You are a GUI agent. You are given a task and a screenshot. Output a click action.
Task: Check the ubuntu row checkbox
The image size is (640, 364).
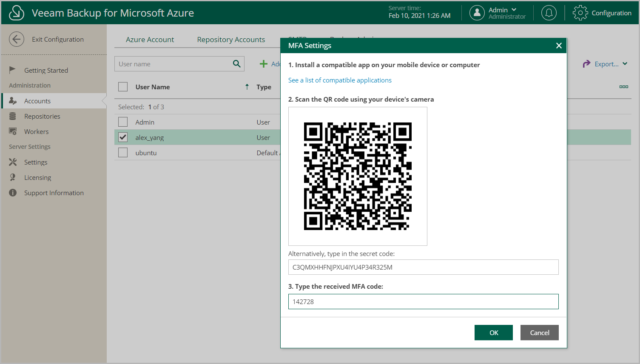tap(123, 153)
